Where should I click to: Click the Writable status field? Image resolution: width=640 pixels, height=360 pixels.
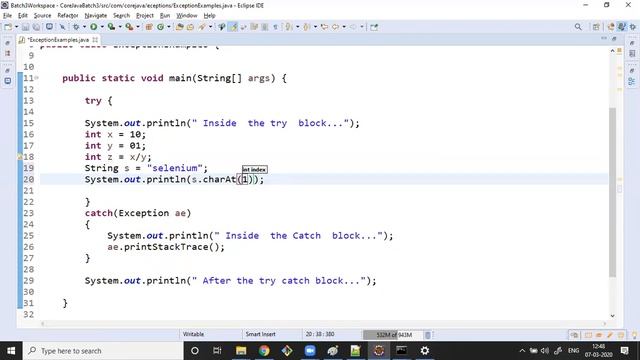coord(193,334)
